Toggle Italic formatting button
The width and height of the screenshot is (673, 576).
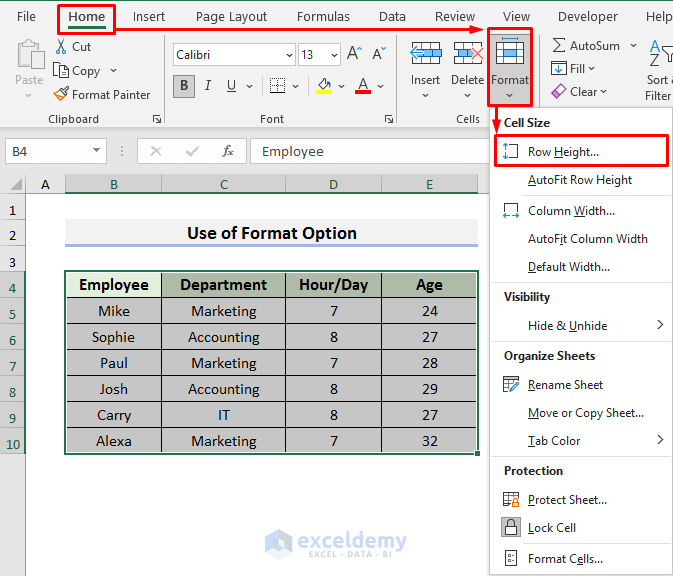208,86
